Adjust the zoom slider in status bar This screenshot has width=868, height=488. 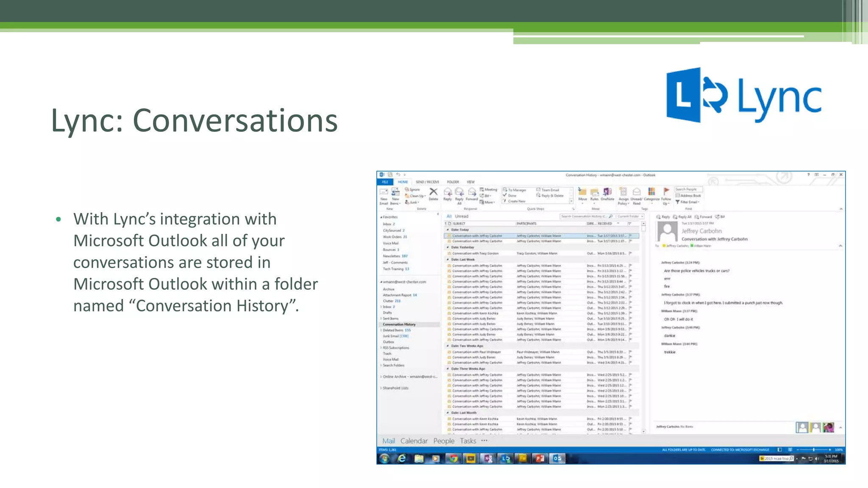coord(813,449)
